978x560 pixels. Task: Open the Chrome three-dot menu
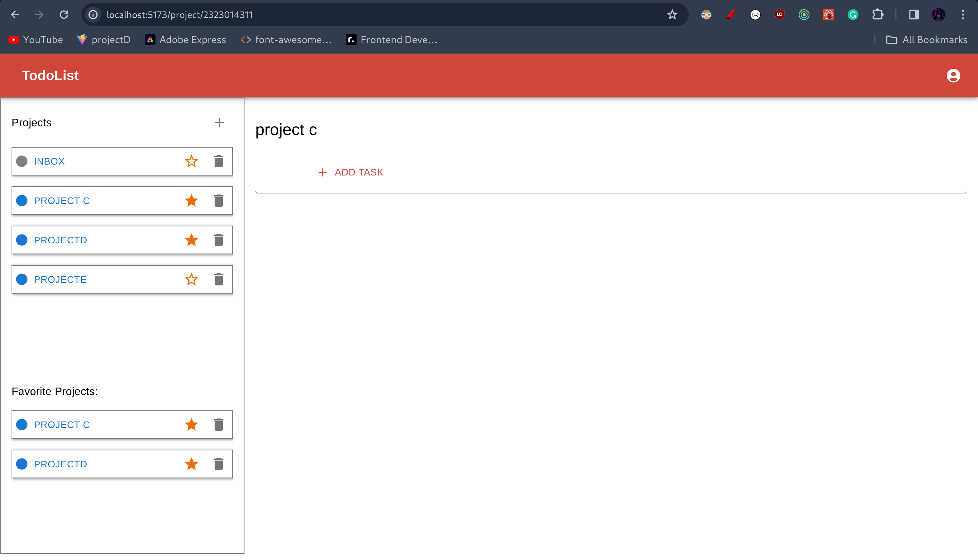[963, 15]
